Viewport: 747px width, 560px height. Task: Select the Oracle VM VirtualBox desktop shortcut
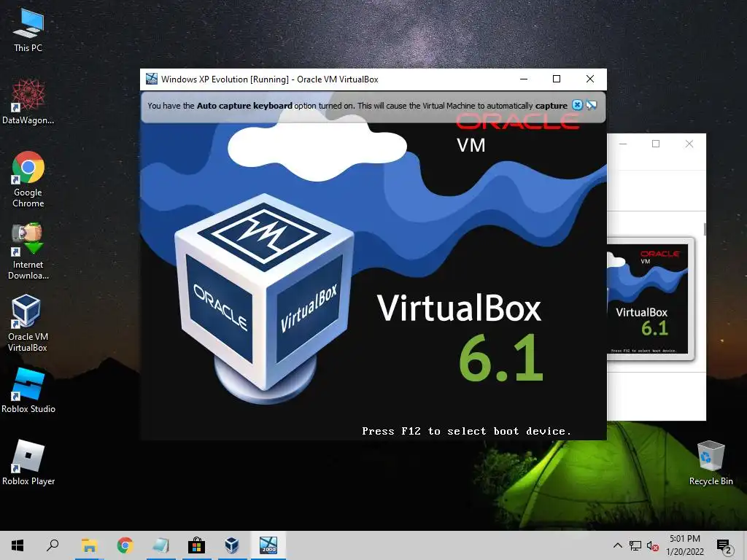tap(28, 323)
